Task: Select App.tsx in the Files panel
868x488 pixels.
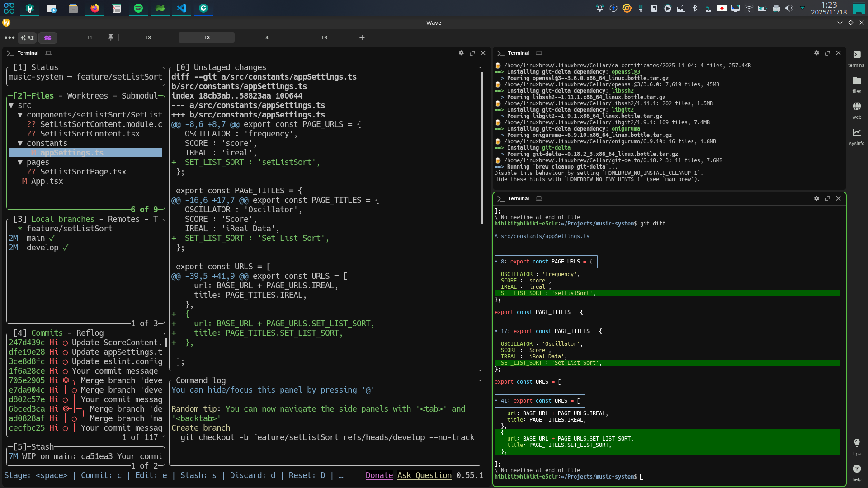Action: coord(47,181)
